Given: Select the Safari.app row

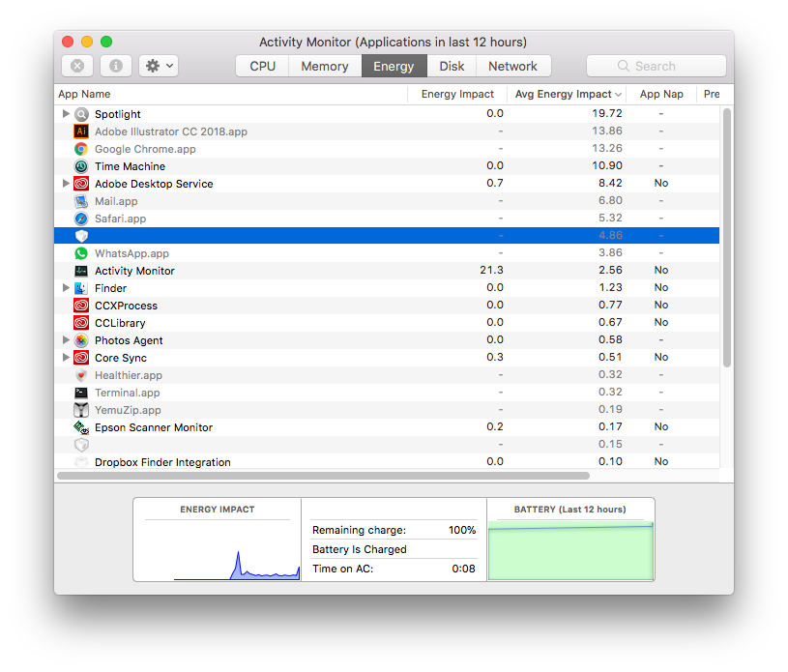Looking at the screenshot, I should [387, 219].
